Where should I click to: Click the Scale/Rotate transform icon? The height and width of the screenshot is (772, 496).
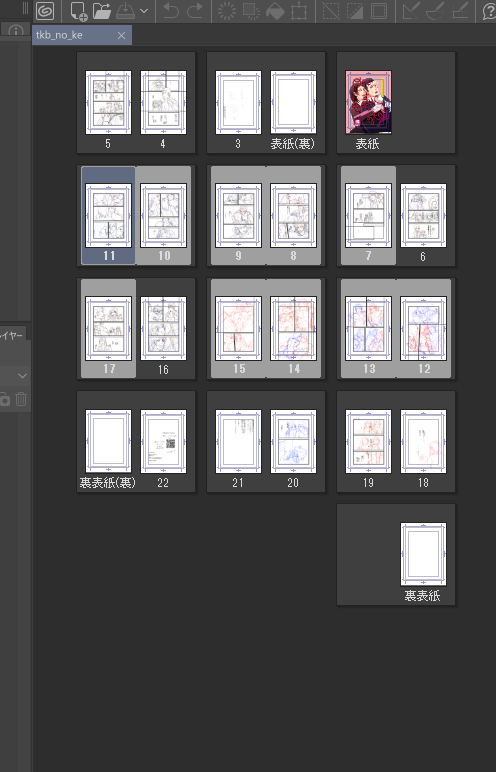tap(298, 11)
